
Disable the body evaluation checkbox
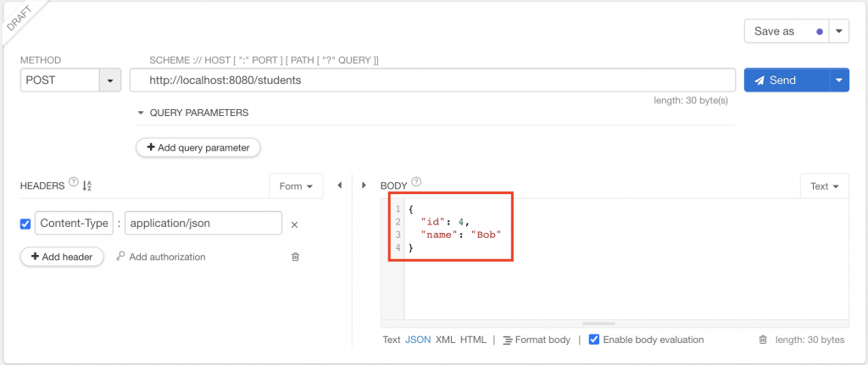[594, 340]
